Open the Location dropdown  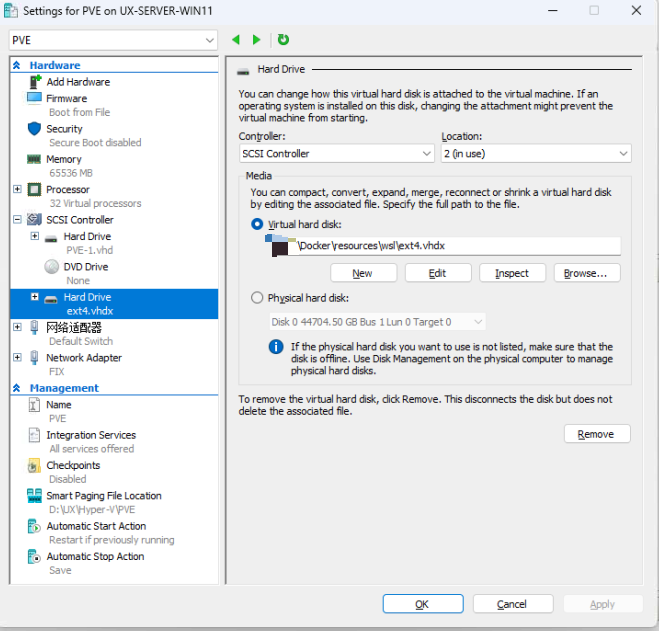pos(536,154)
